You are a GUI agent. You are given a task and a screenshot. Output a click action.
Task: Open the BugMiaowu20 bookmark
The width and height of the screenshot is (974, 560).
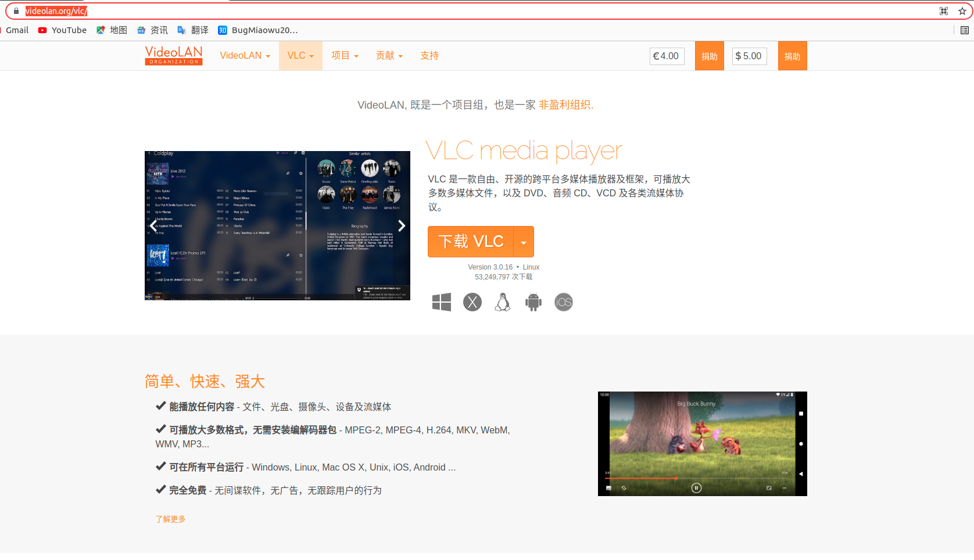point(258,30)
